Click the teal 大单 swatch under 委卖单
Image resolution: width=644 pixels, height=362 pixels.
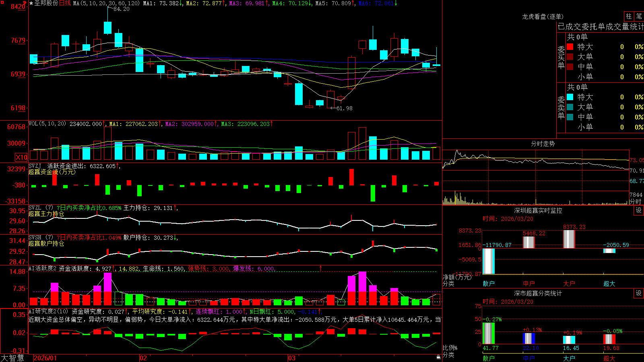point(570,107)
